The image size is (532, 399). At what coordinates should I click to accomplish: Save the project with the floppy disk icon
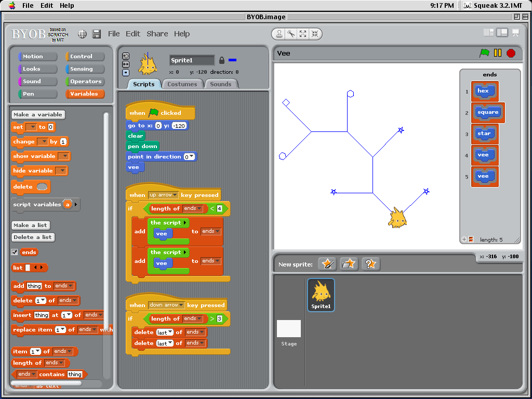coord(97,33)
